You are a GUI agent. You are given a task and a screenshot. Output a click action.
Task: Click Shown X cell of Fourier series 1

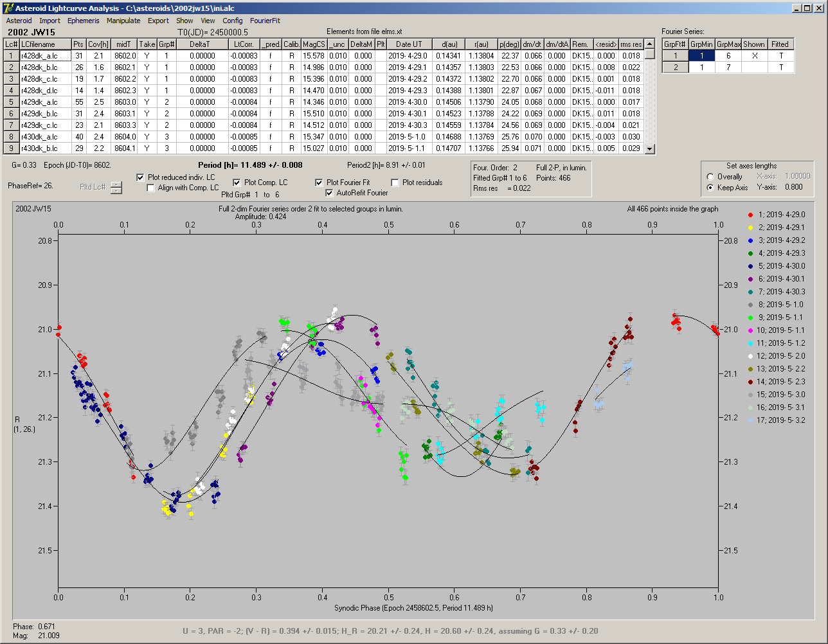pyautogui.click(x=754, y=56)
